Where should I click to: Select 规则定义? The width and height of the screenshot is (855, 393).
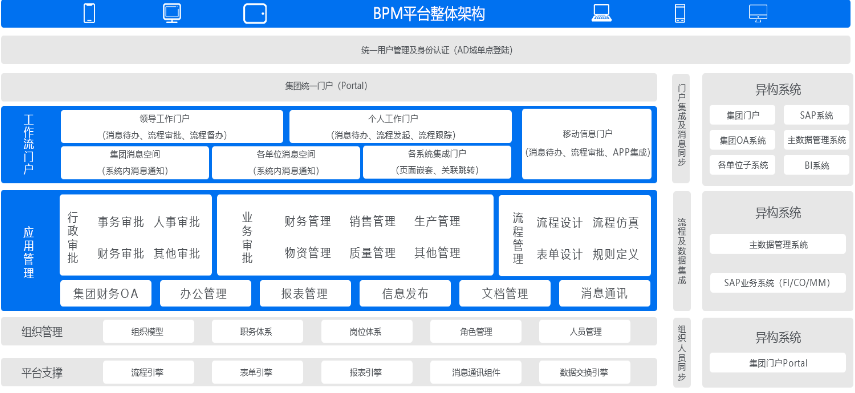click(x=616, y=255)
